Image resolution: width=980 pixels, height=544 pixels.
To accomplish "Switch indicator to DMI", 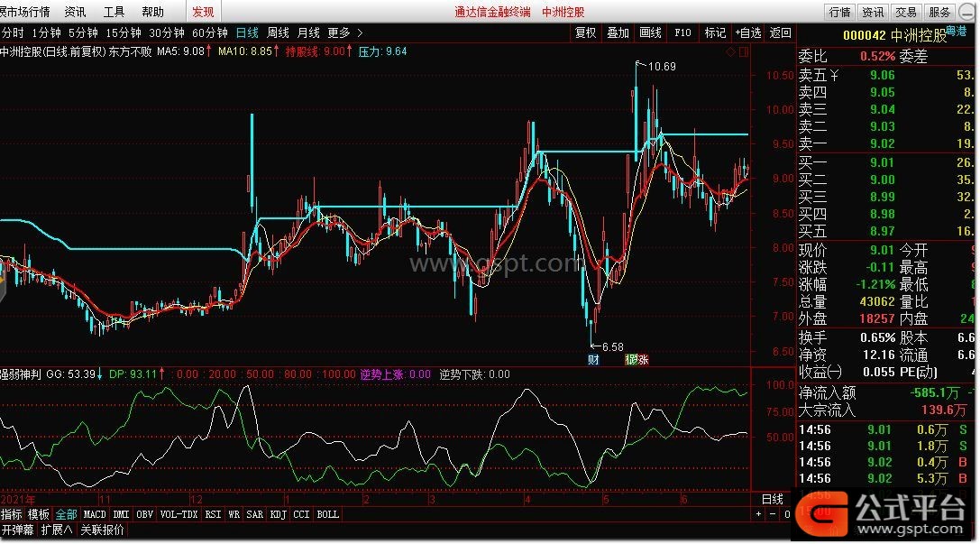I will point(121,514).
